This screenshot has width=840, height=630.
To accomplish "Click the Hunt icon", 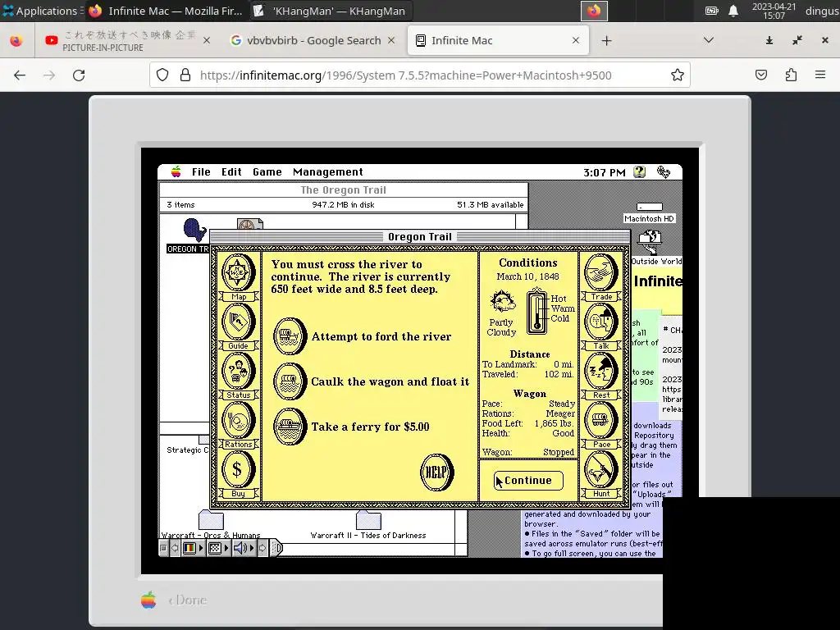I will [601, 470].
